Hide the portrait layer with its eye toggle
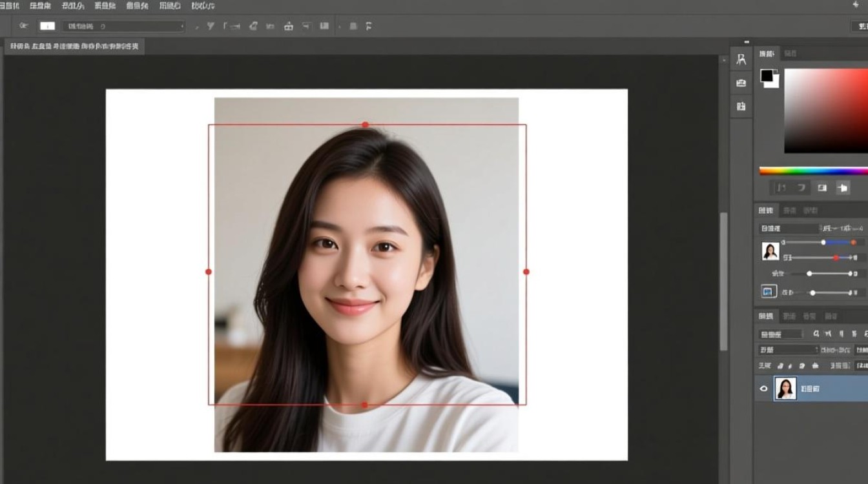The image size is (868, 484). 764,388
